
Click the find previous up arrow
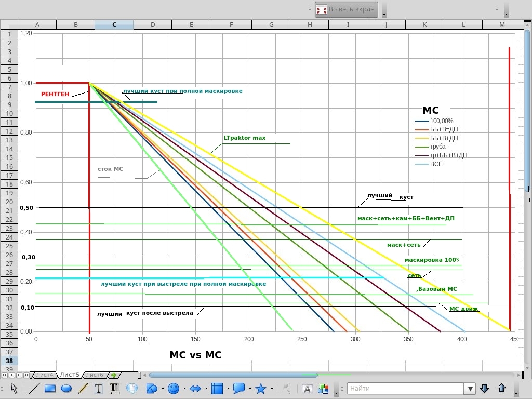(501, 388)
